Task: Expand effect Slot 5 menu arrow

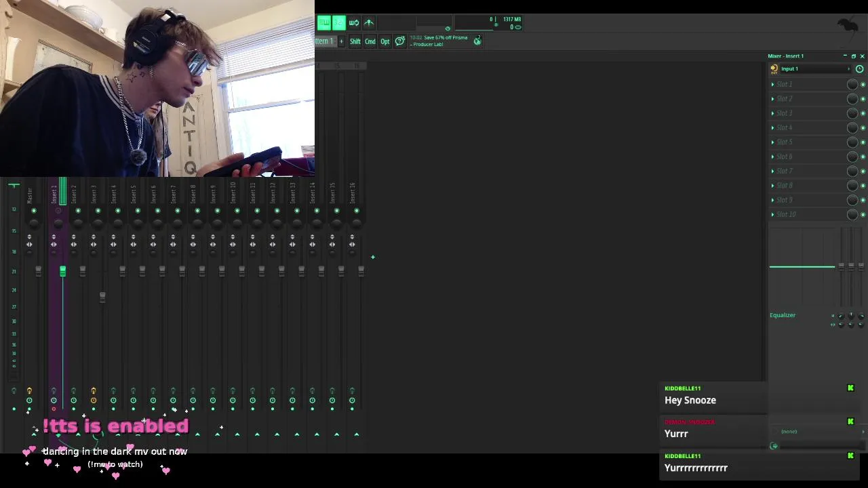Action: [772, 142]
